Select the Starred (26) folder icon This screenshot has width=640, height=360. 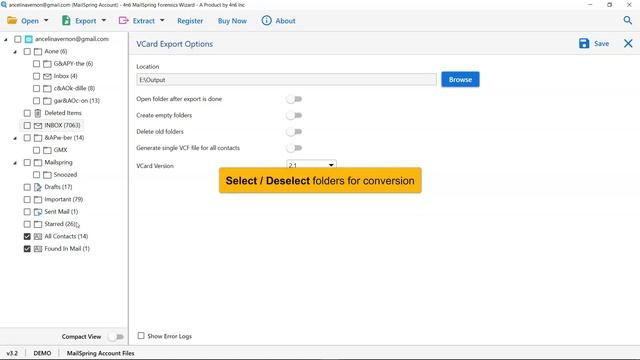[38, 224]
